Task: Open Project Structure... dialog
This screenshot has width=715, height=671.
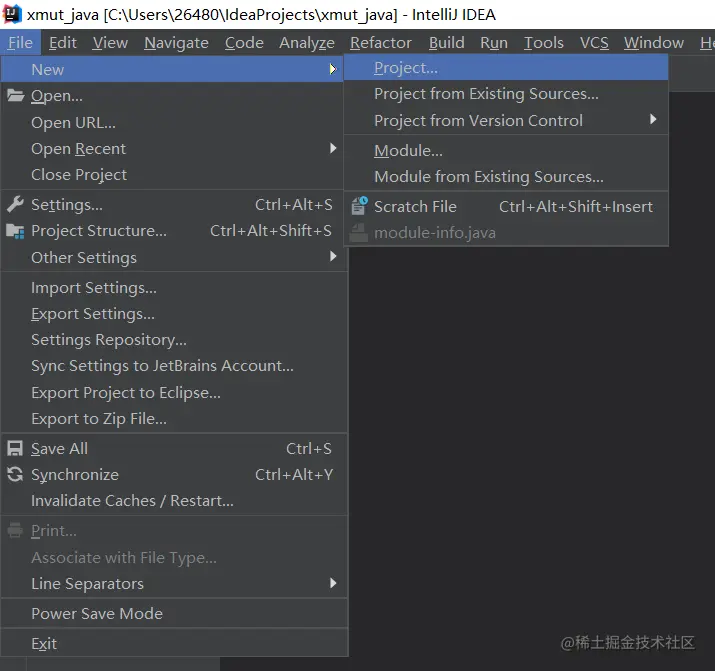Action: point(172,231)
